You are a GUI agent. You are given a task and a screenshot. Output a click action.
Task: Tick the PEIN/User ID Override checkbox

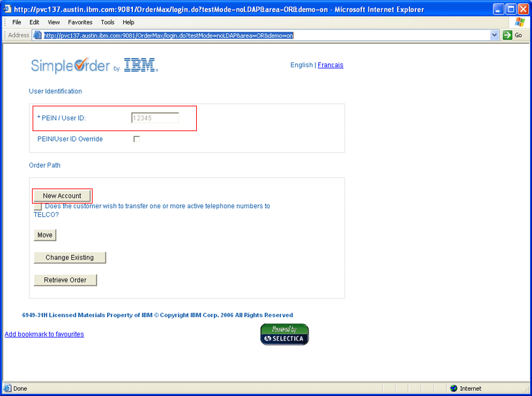point(136,139)
